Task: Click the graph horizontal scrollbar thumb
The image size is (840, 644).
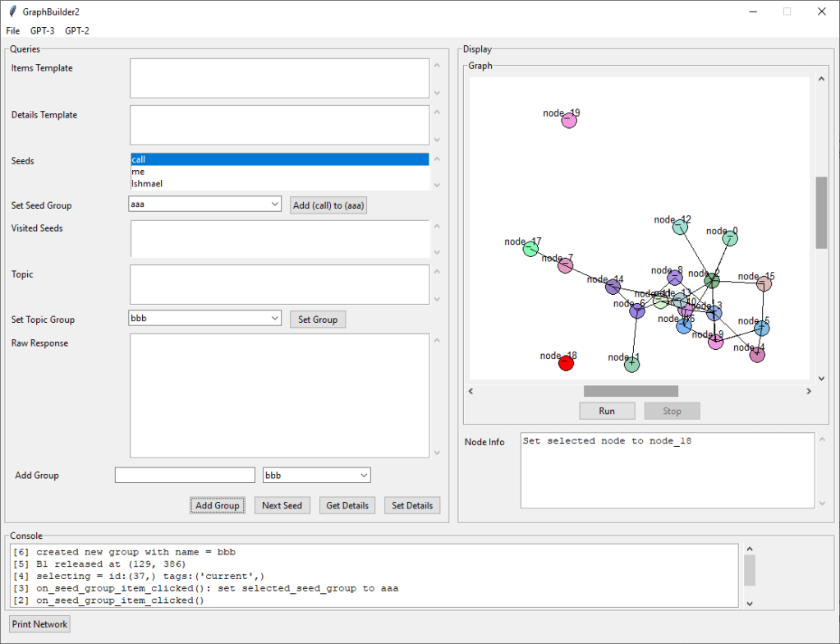Action: pos(631,391)
